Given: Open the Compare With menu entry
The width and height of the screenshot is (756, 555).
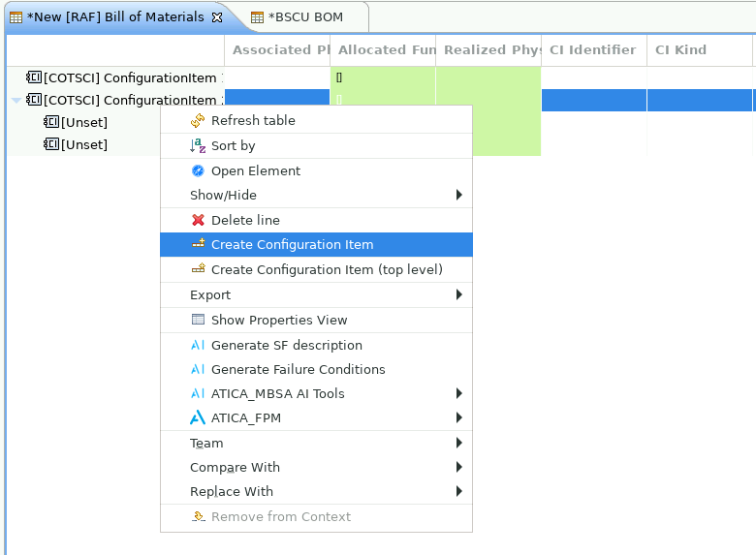Looking at the screenshot, I should coord(316,467).
